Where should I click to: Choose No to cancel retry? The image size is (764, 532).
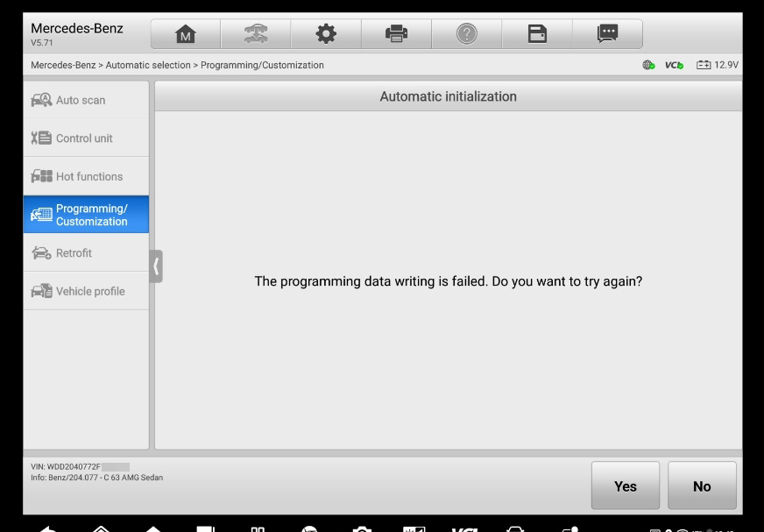click(702, 486)
